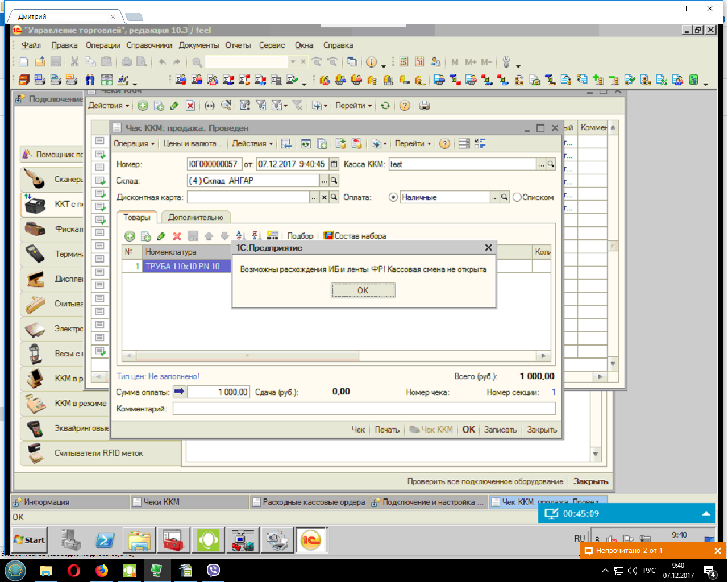Click Проверить все подключенное оборудование

tap(485, 481)
